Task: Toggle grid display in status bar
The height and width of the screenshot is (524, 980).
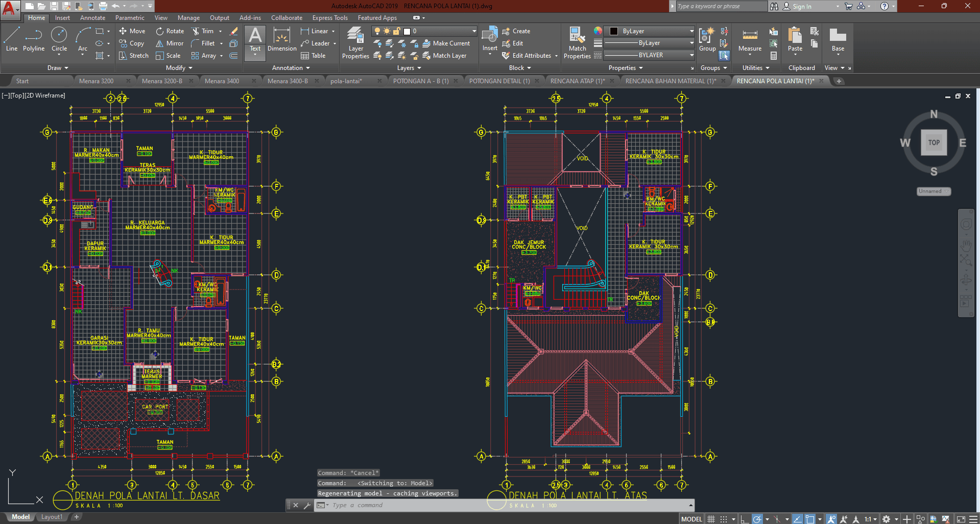Action: [711, 519]
